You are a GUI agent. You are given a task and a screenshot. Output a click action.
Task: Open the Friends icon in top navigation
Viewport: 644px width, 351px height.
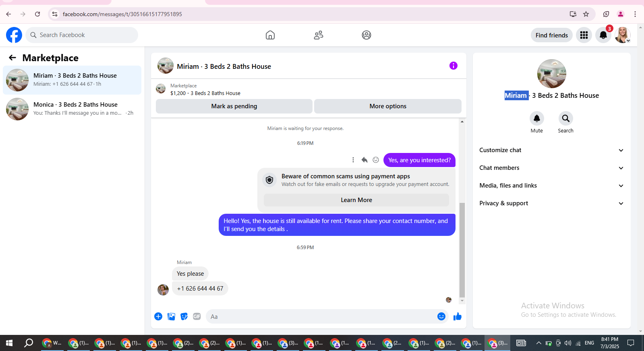pos(319,35)
